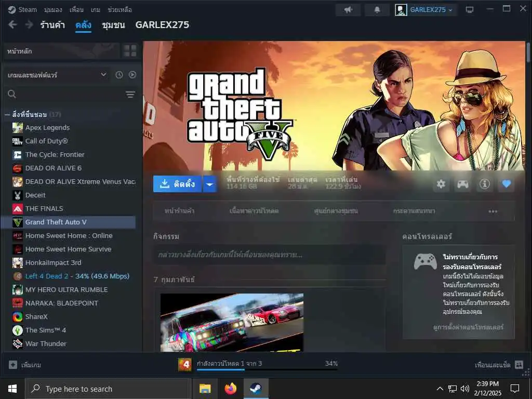Open the Steam announcements megaphone icon
532x399 pixels.
pos(348,10)
